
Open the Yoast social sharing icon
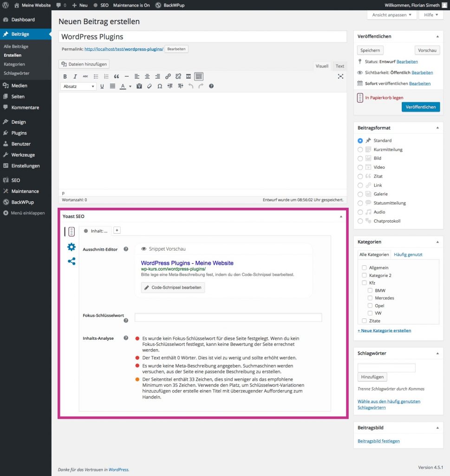(x=71, y=261)
